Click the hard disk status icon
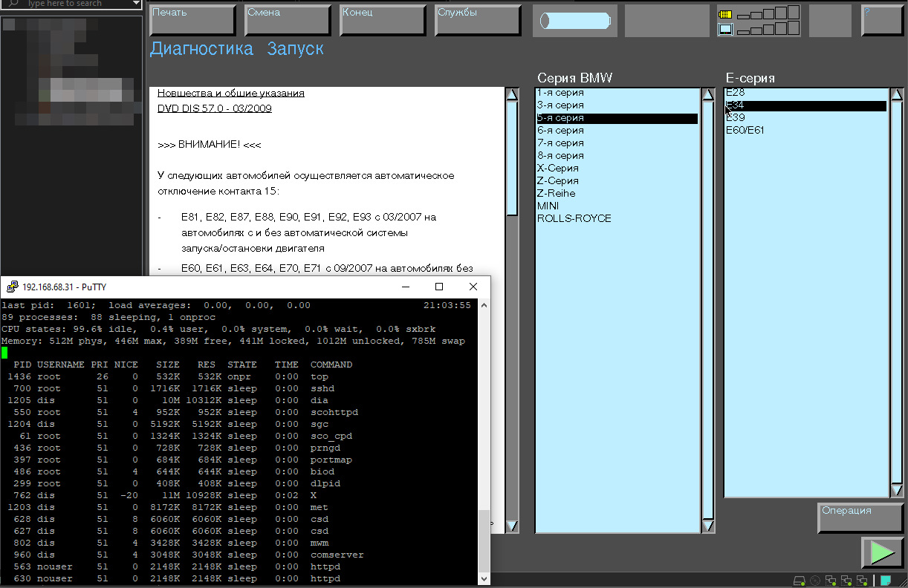908x588 pixels. [800, 581]
